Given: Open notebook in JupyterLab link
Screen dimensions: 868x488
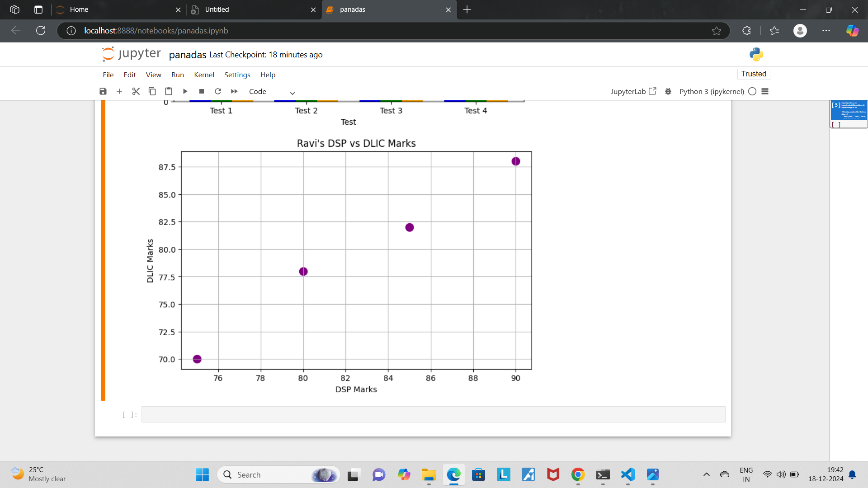Looking at the screenshot, I should pyautogui.click(x=633, y=91).
